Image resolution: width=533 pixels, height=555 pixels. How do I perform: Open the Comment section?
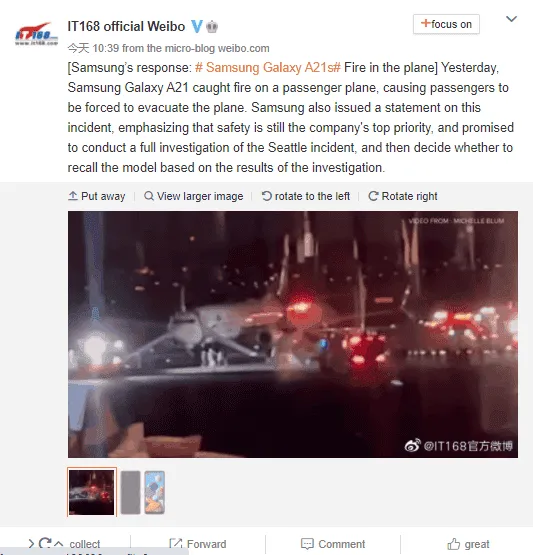click(333, 544)
